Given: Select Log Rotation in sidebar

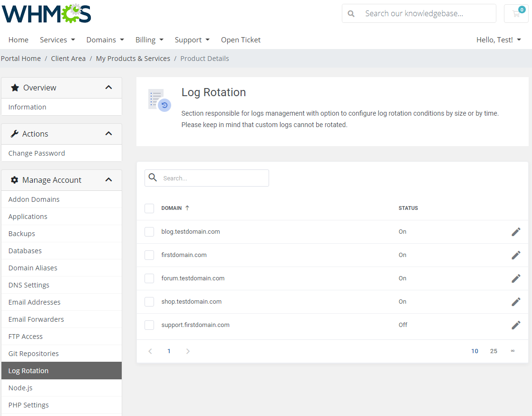Looking at the screenshot, I should coord(61,370).
